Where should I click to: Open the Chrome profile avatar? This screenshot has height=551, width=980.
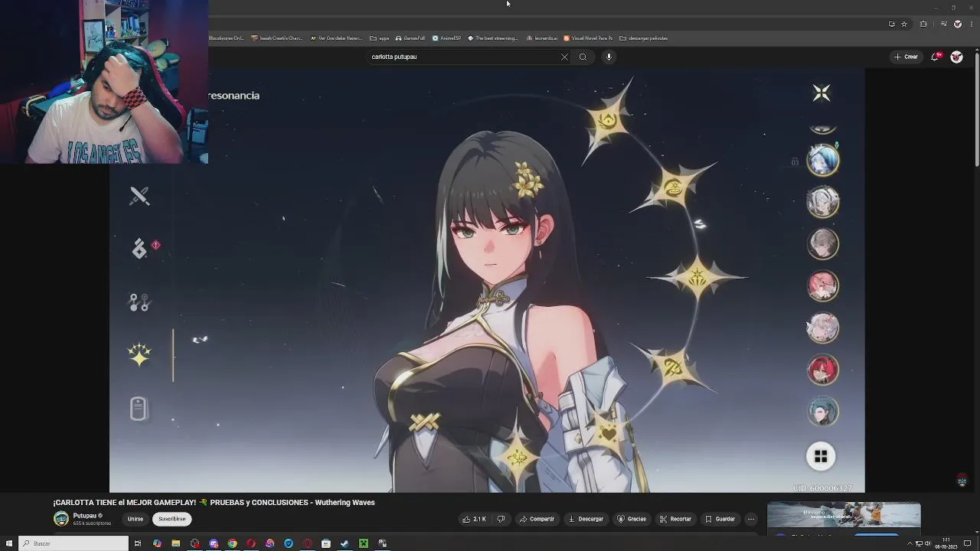tap(957, 24)
